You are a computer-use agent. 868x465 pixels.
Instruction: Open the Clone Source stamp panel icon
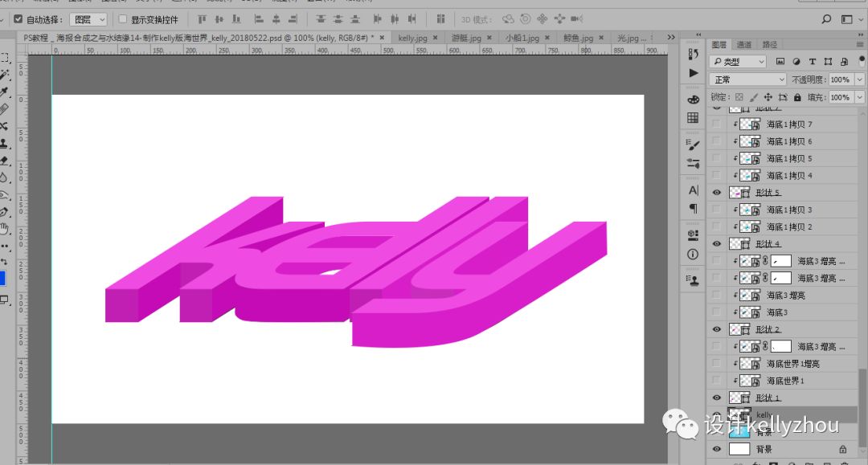[x=693, y=280]
